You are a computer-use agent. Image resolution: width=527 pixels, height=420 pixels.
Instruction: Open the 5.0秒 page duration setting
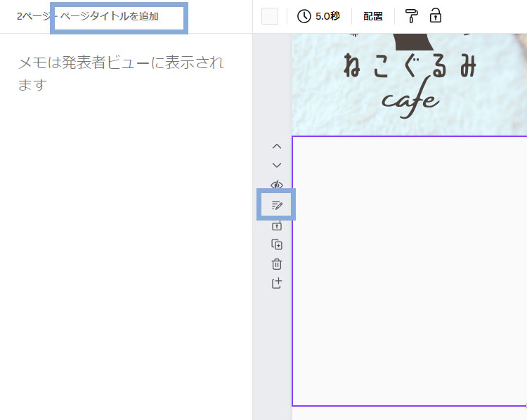[318, 16]
